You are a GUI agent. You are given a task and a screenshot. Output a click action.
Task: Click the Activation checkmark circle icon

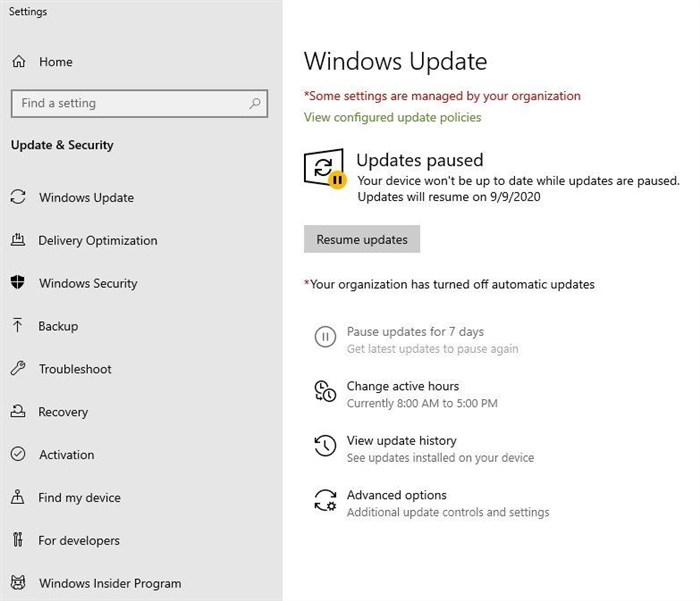[x=18, y=454]
